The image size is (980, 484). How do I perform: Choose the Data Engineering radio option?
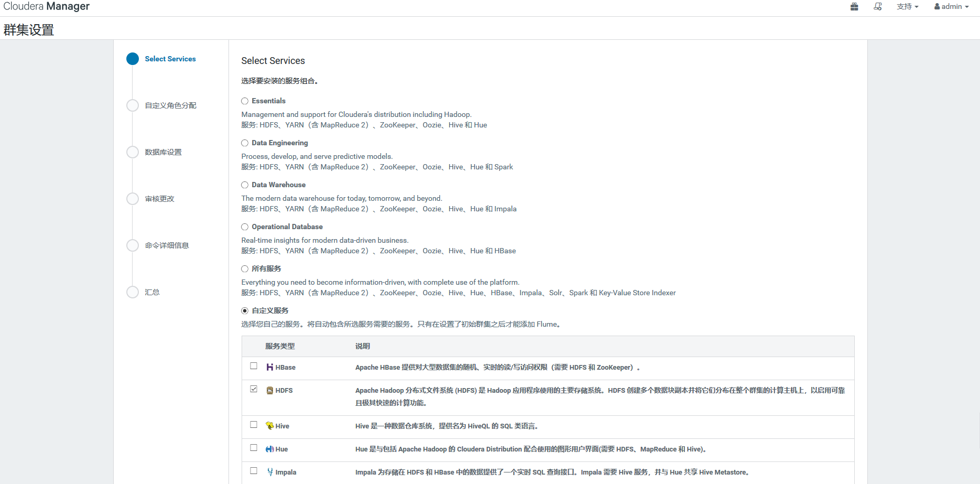click(x=245, y=143)
